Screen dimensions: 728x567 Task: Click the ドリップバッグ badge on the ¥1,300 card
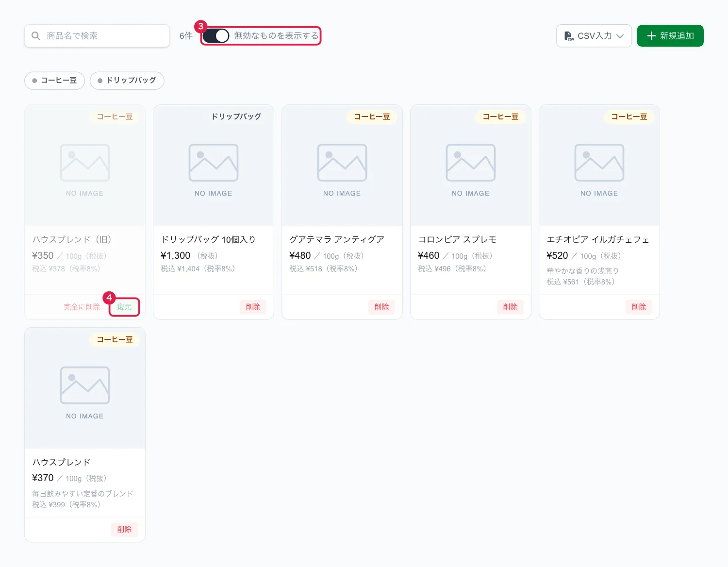tap(236, 117)
